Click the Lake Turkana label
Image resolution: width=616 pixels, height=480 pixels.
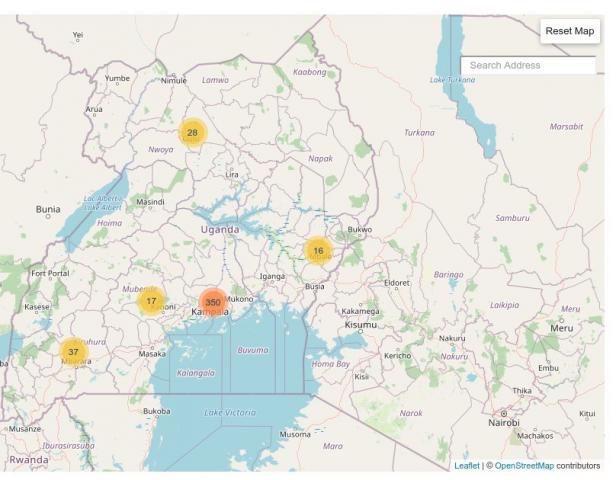coord(452,80)
